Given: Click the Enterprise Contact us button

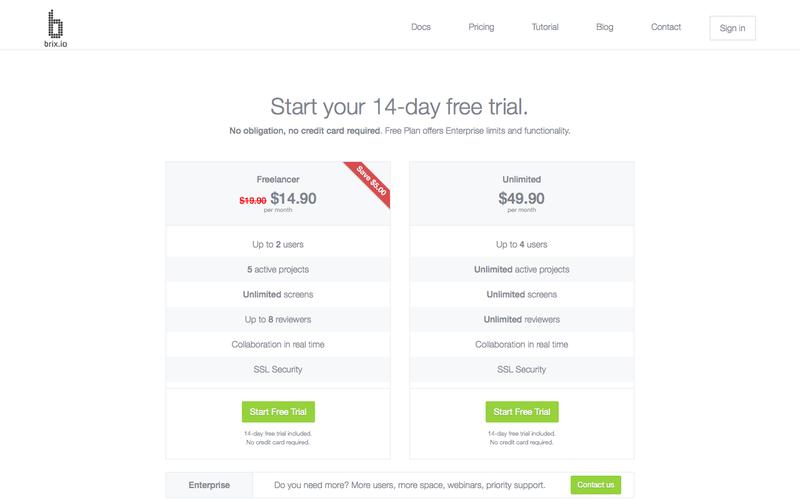Looking at the screenshot, I should (x=595, y=485).
